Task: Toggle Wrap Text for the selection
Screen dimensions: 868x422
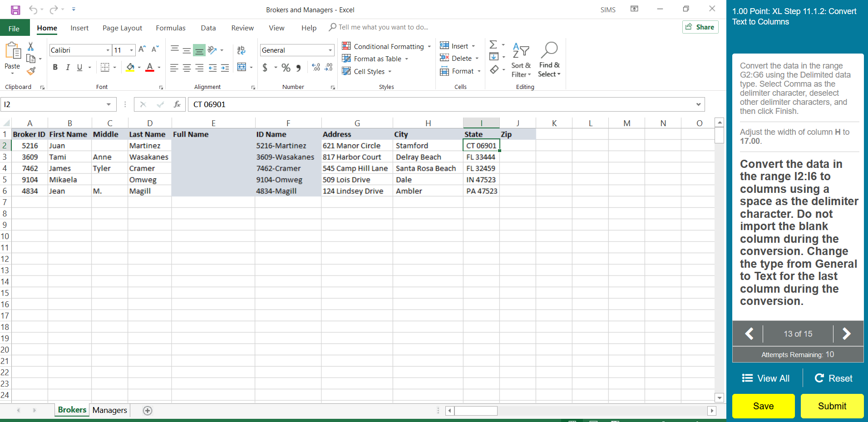Action: pyautogui.click(x=241, y=50)
